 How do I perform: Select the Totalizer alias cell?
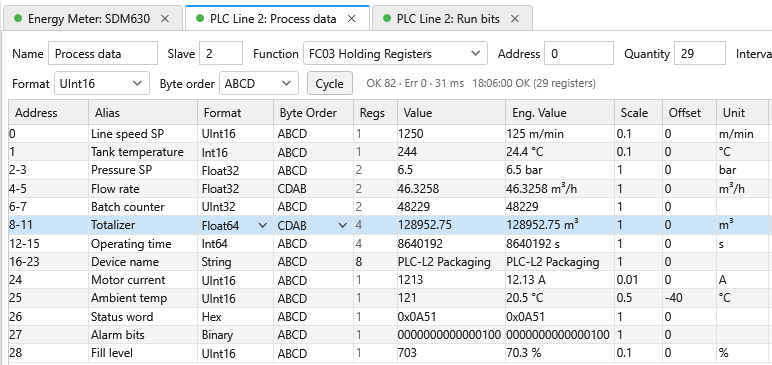coord(143,226)
